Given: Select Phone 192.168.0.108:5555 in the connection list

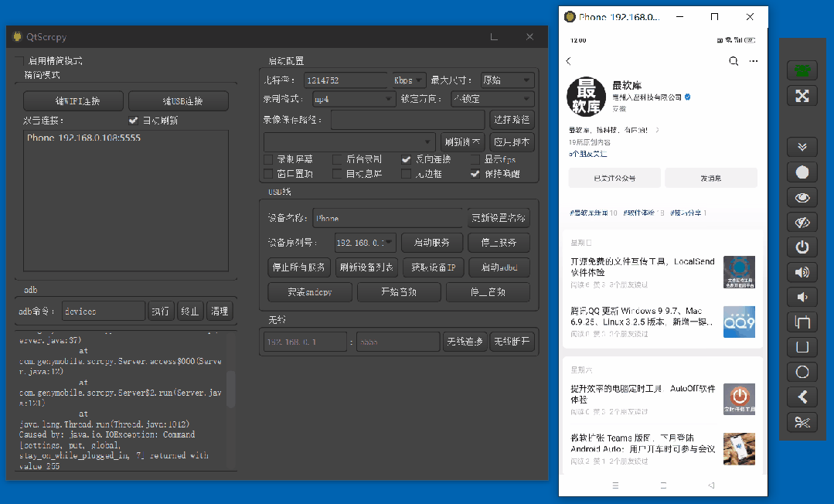Looking at the screenshot, I should coord(83,138).
